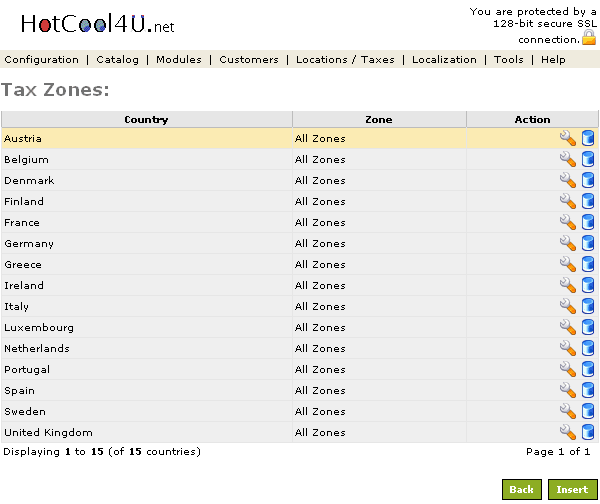Open the Localization menu
The width and height of the screenshot is (600, 504).
tap(444, 60)
